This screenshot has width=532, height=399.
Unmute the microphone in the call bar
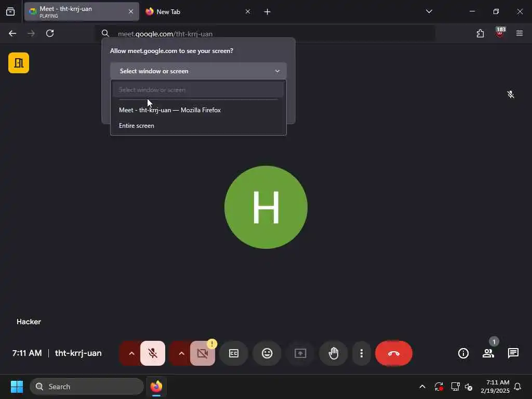tap(153, 353)
